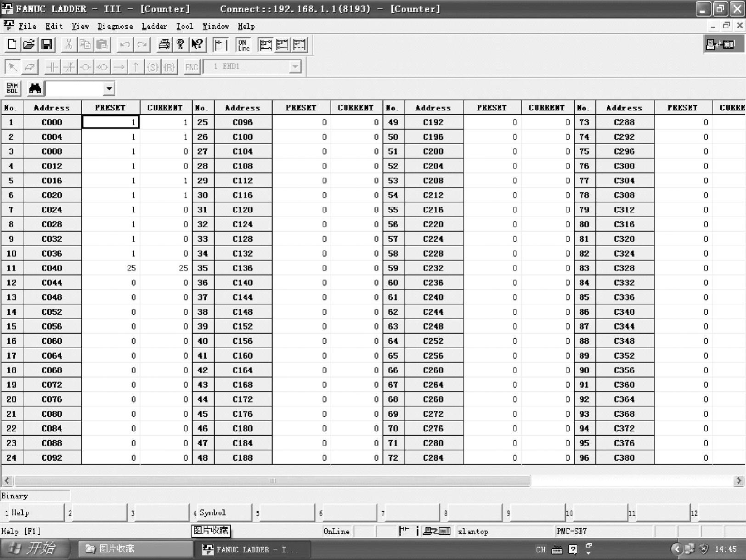
Task: Click the Copy icon in the toolbar
Action: (85, 45)
